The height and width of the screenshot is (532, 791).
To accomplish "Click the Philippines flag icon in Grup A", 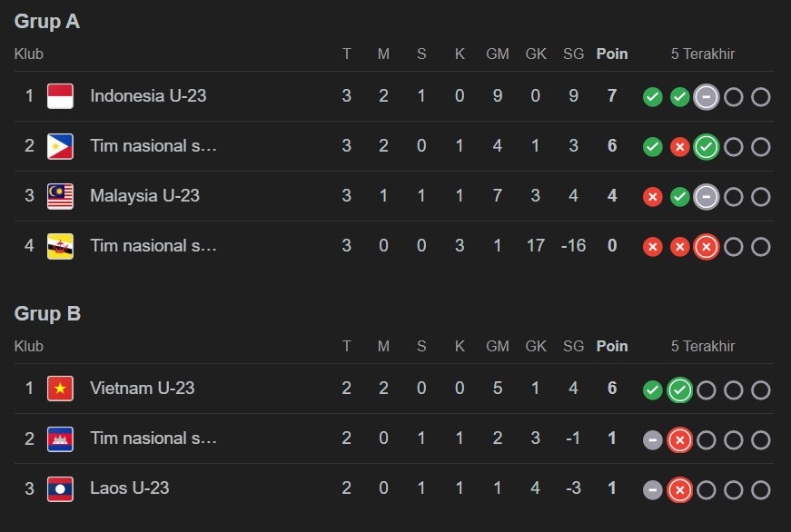I will pos(60,146).
